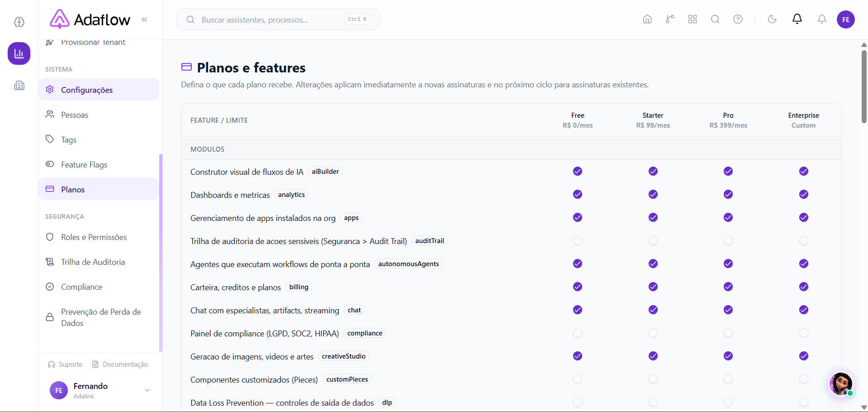The width and height of the screenshot is (868, 412).
Task: Click the sidebar scrollbar thumb
Action: pyautogui.click(x=161, y=253)
